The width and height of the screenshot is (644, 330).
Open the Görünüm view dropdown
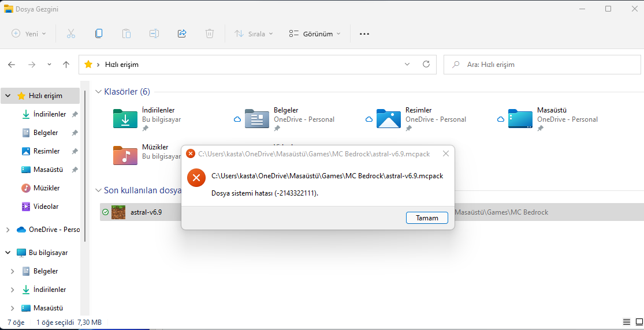(x=315, y=33)
